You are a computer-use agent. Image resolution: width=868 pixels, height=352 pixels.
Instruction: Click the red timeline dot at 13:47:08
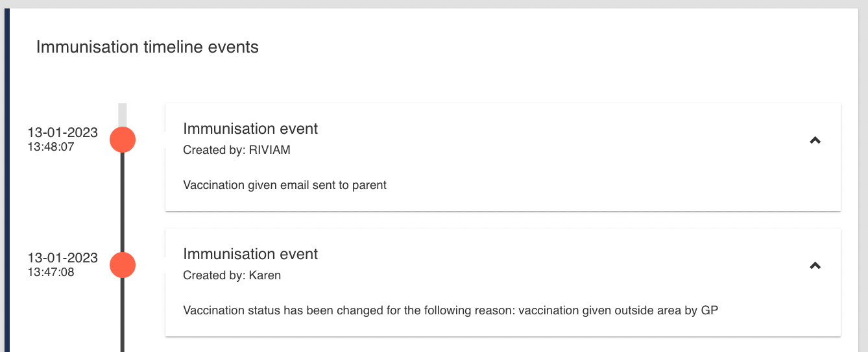click(123, 265)
